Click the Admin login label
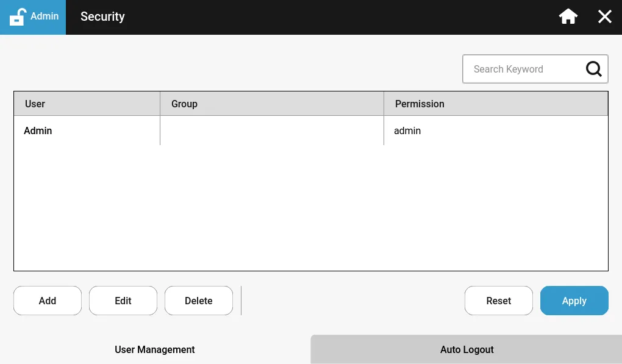This screenshot has height=364, width=622. (45, 16)
